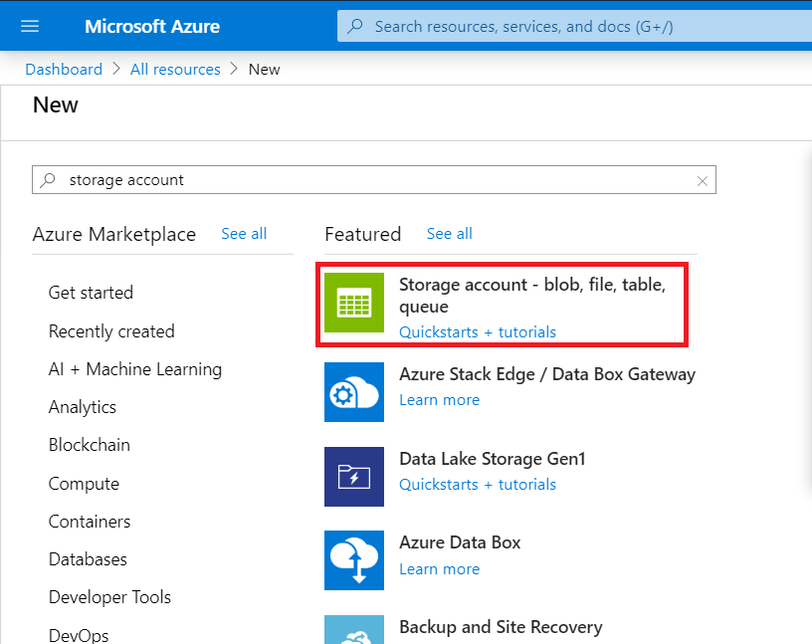Open the Databases marketplace category
This screenshot has height=644, width=812.
coord(88,559)
